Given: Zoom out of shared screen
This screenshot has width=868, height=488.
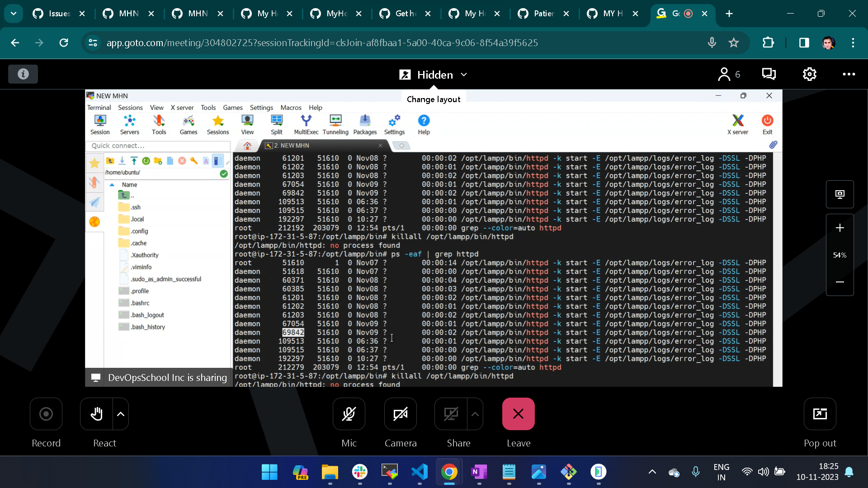Looking at the screenshot, I should coord(840,282).
